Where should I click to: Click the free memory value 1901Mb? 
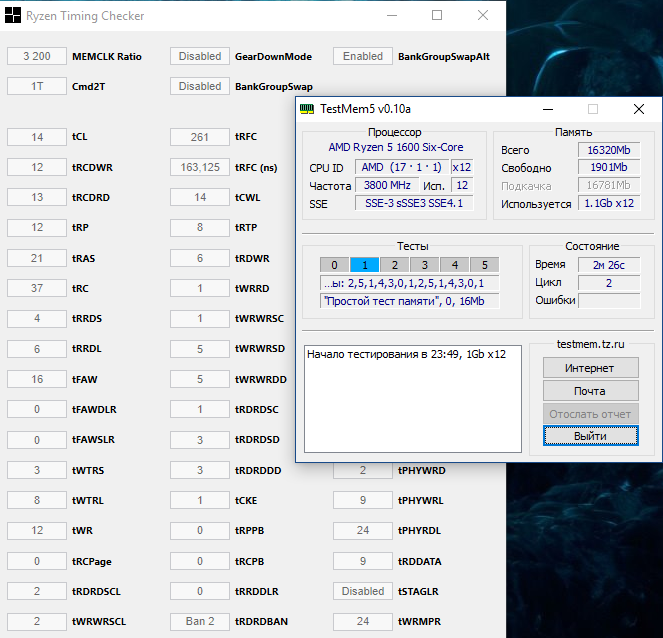pos(609,167)
